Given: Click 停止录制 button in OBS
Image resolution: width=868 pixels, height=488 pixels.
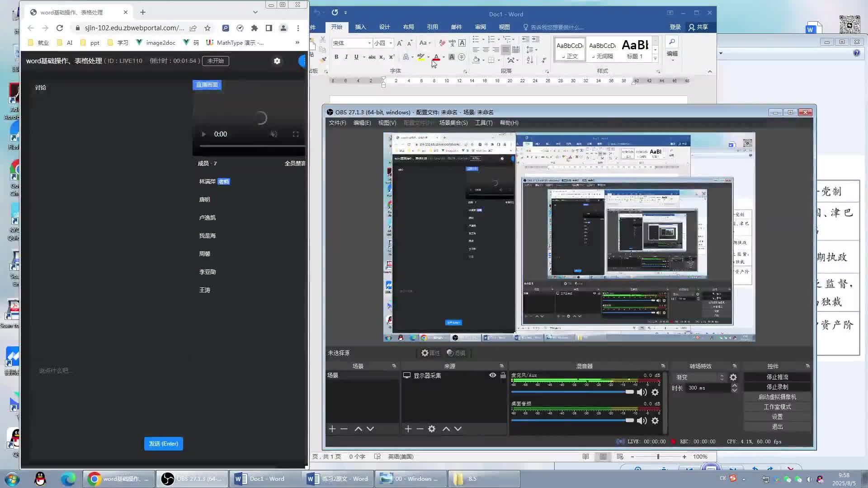Looking at the screenshot, I should point(777,387).
